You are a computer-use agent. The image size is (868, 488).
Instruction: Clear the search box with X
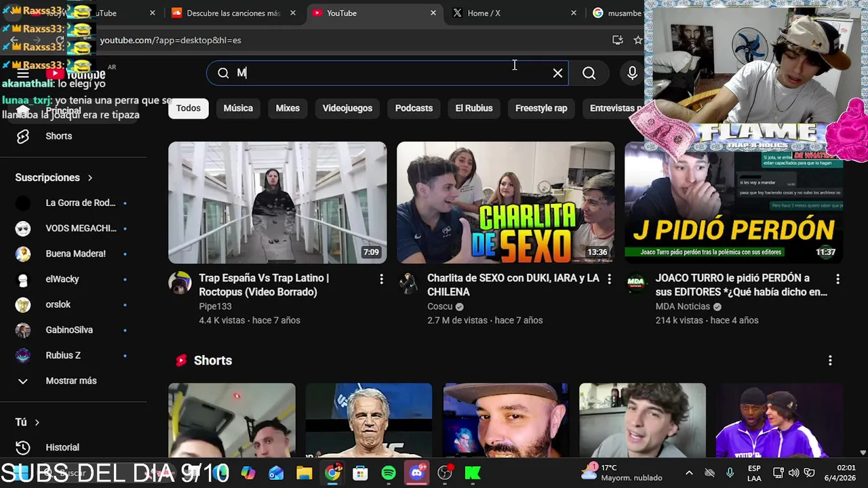point(557,73)
